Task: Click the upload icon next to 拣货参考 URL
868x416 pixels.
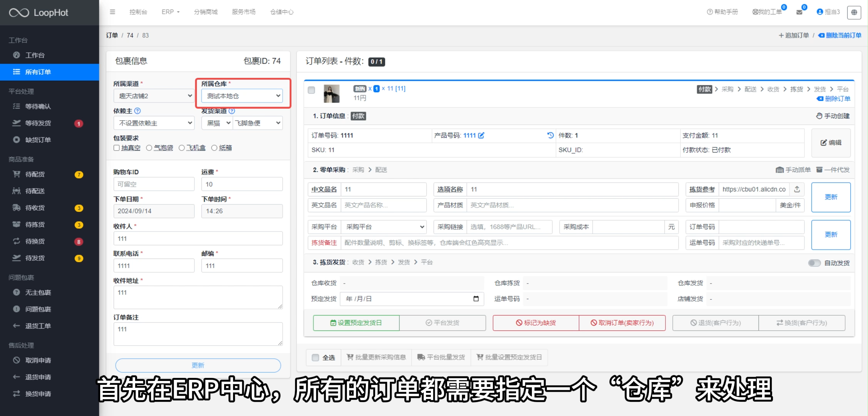Action: (x=796, y=189)
